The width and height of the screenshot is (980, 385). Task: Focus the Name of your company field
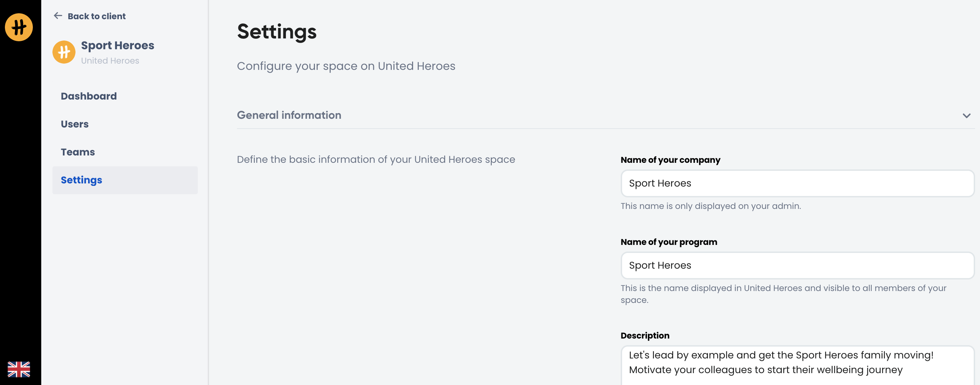coord(797,183)
